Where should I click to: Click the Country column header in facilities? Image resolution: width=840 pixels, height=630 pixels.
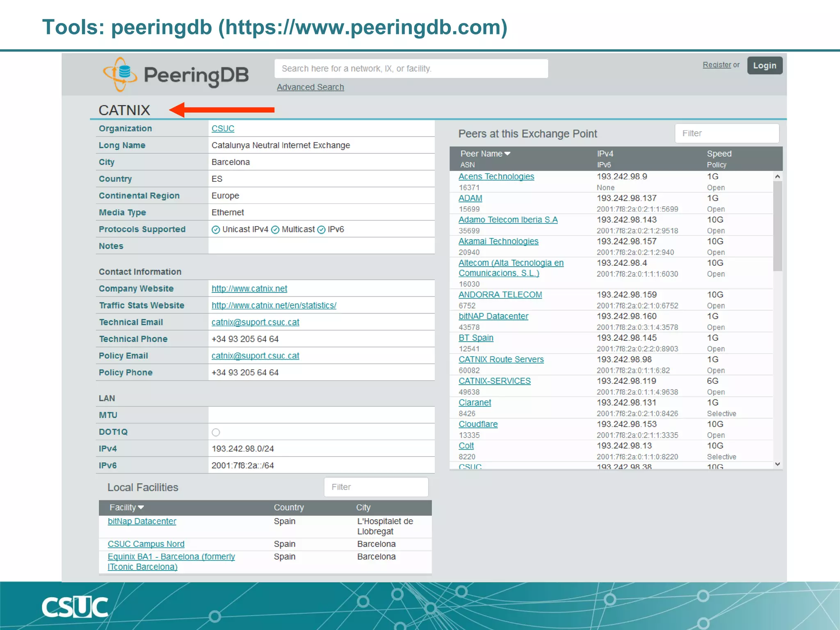tap(289, 508)
